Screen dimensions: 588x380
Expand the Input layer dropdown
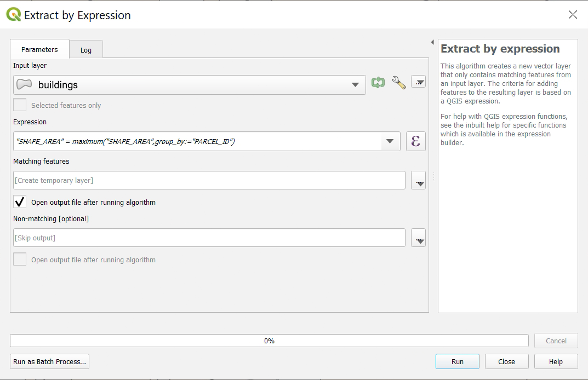click(356, 85)
